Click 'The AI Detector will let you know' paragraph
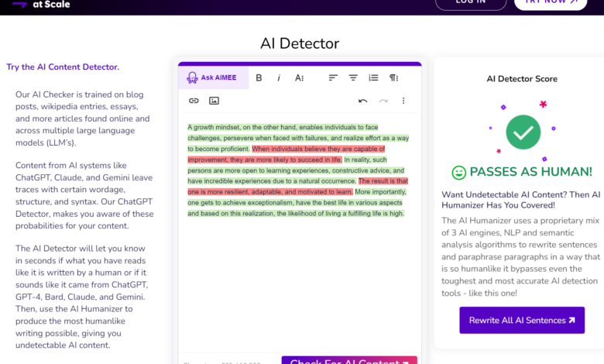 coord(81,297)
